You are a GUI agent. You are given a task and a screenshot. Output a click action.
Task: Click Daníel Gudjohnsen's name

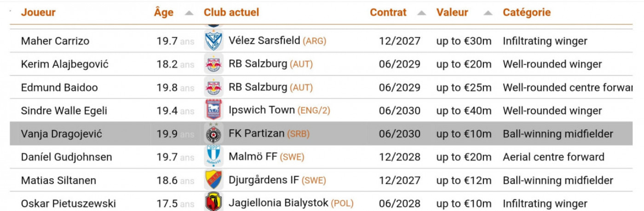click(x=66, y=157)
